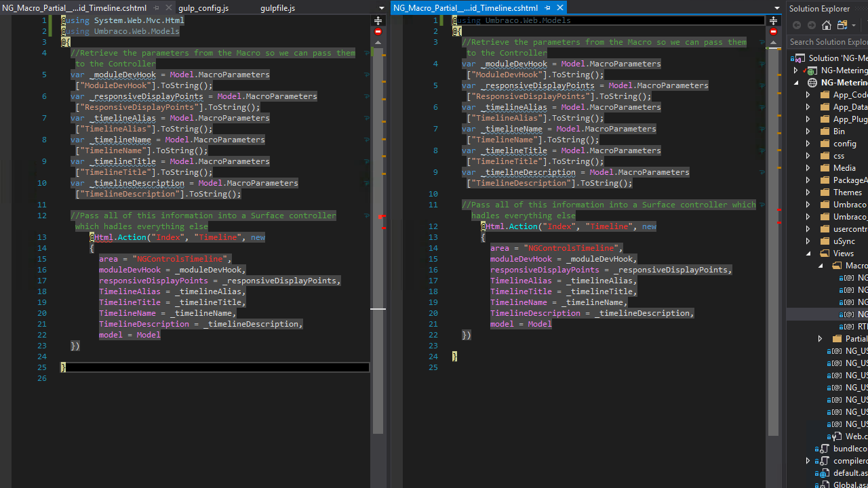
Task: Toggle a breakpoint on line 13 gutter
Action: click(20, 237)
